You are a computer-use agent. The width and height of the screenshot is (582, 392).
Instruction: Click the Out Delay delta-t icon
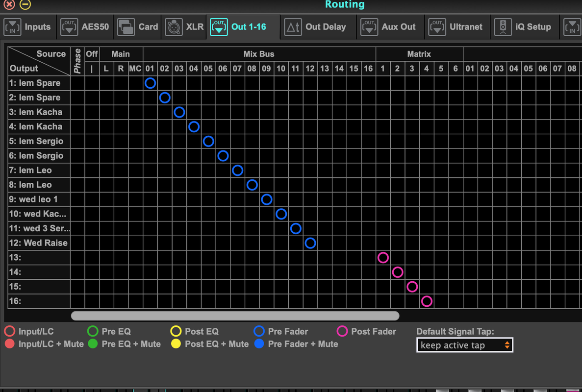[293, 27]
